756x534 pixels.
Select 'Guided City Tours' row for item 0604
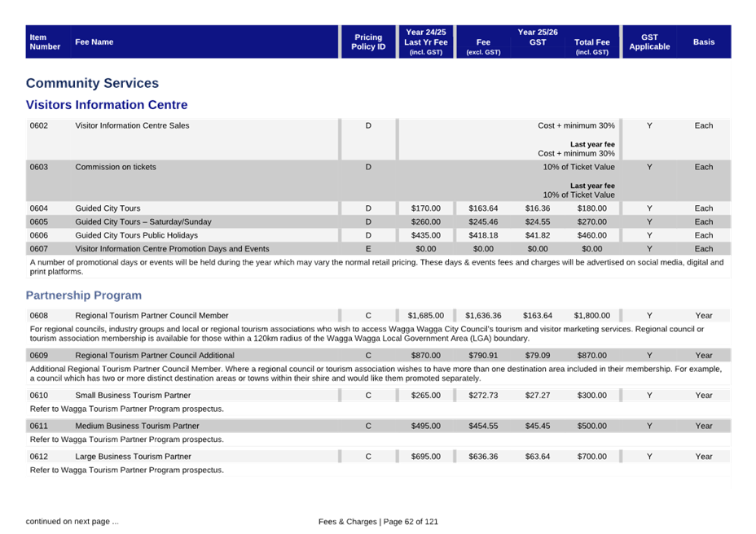pyautogui.click(x=379, y=208)
